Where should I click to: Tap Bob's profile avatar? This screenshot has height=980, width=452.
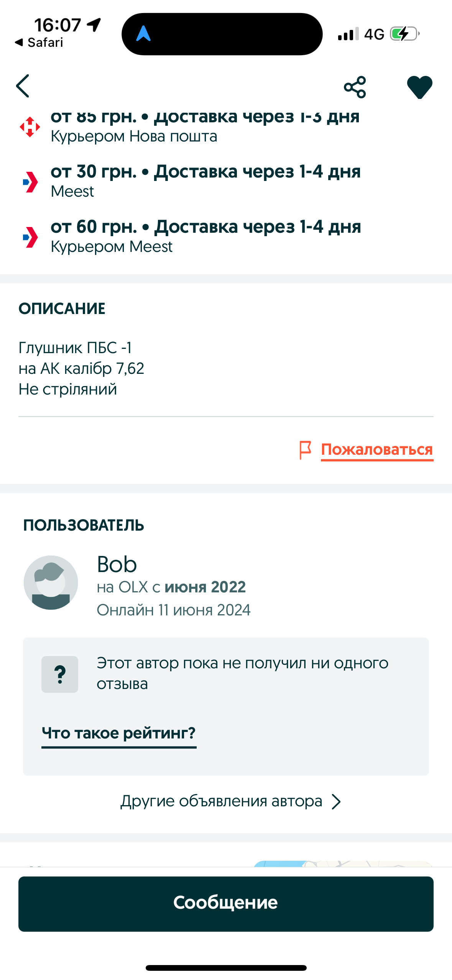[x=51, y=582]
